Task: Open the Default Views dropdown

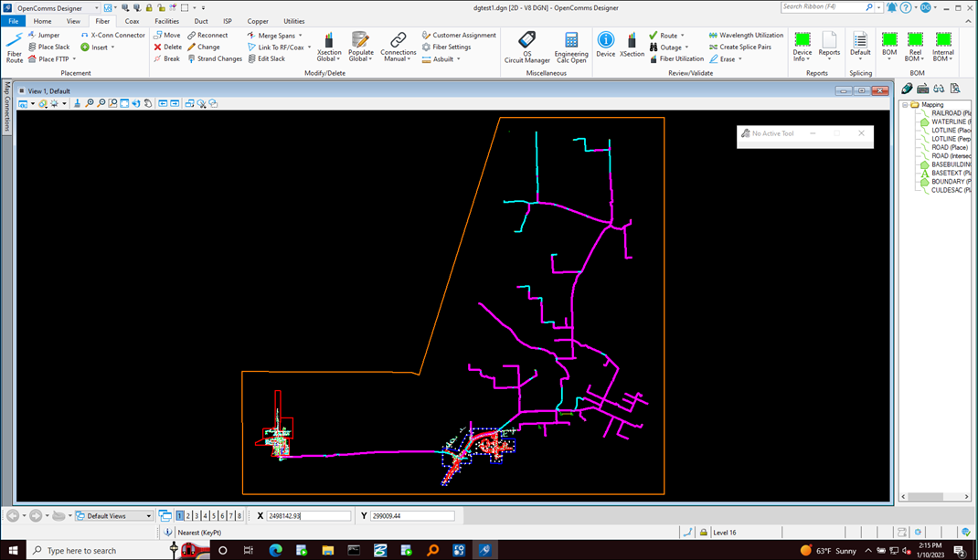Action: (113, 516)
